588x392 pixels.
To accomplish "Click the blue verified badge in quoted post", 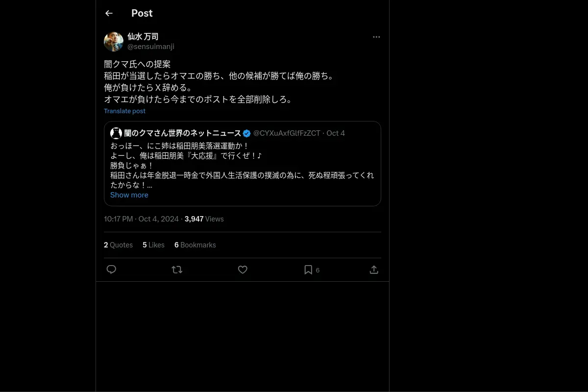I will coord(247,133).
